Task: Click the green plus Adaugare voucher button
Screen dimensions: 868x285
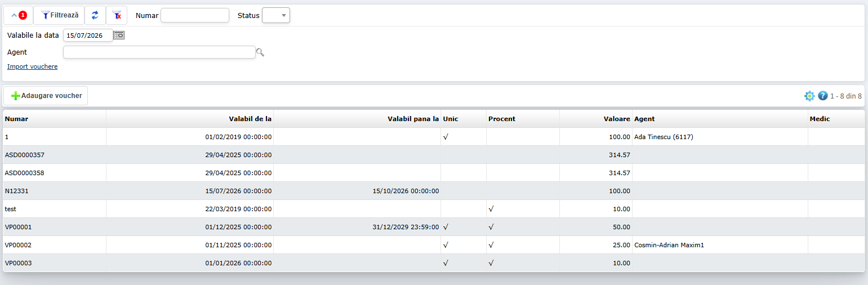Action: [46, 96]
